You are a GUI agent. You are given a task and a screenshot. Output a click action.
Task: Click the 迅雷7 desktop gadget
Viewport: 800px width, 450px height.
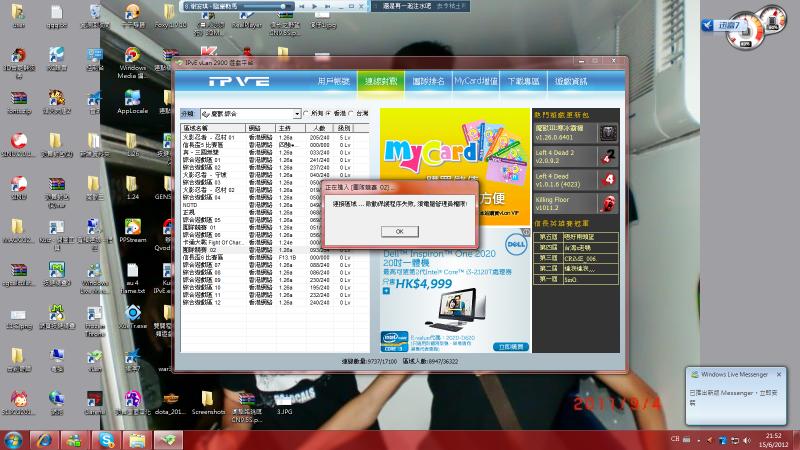[x=723, y=25]
